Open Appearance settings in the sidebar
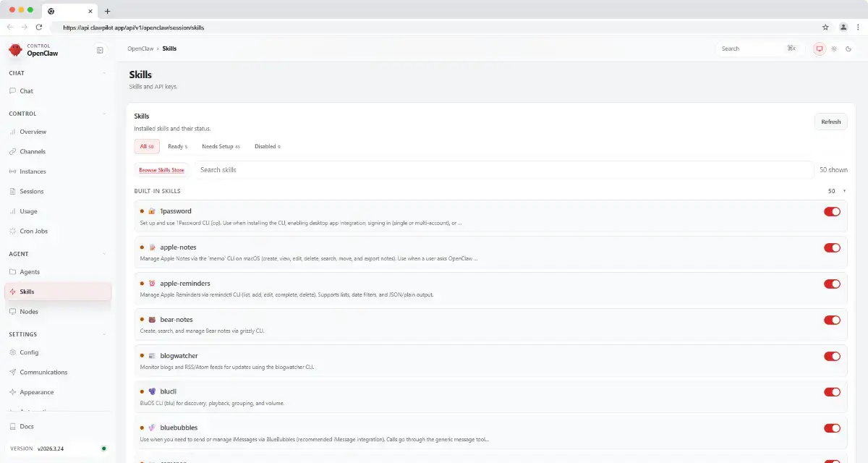This screenshot has height=463, width=868. pyautogui.click(x=58, y=392)
